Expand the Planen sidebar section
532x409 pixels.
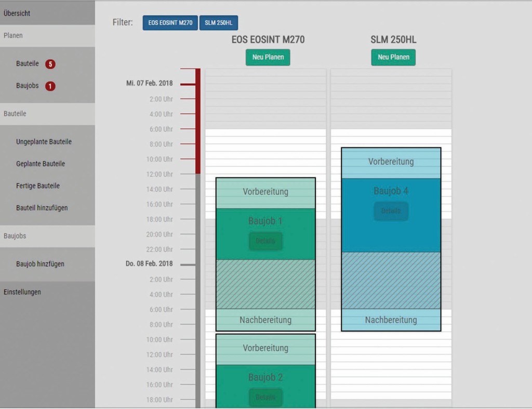[x=14, y=36]
